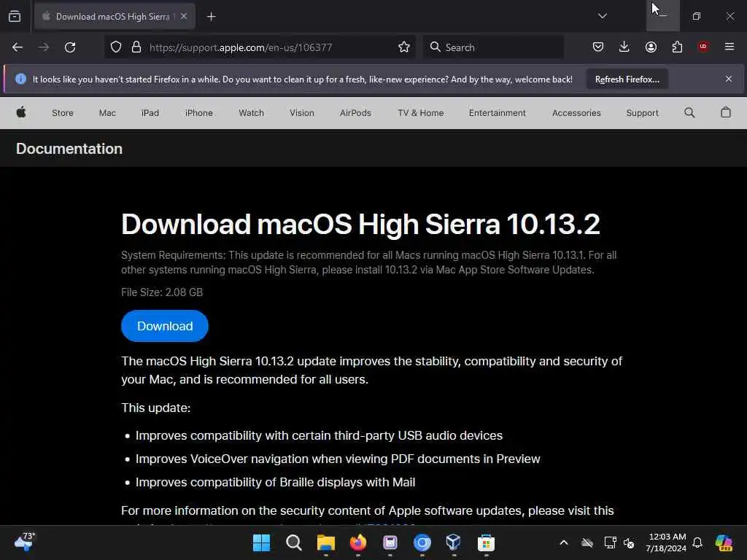Click the blue Download button
The image size is (747, 560).
(x=165, y=326)
